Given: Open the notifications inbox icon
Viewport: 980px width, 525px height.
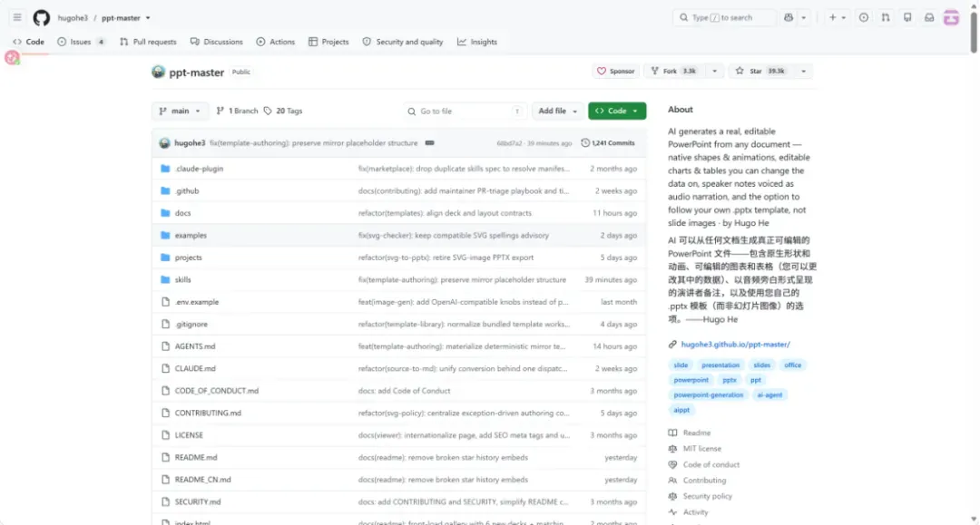Looking at the screenshot, I should (929, 17).
